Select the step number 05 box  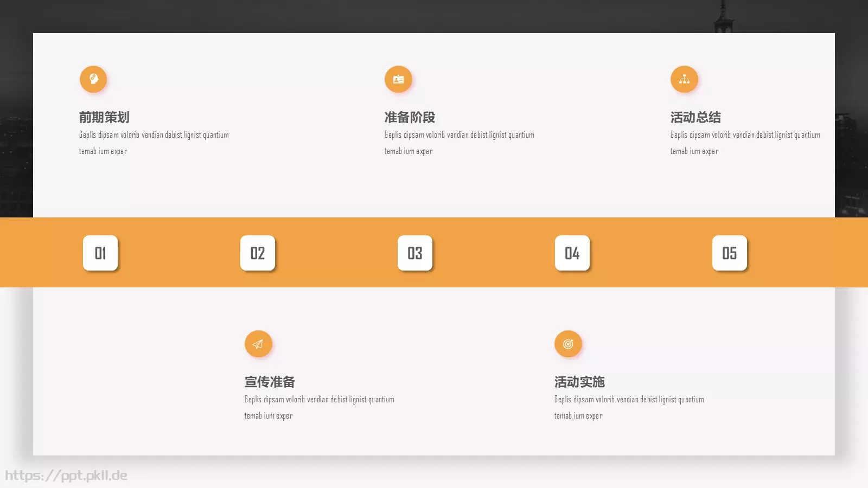pos(730,253)
